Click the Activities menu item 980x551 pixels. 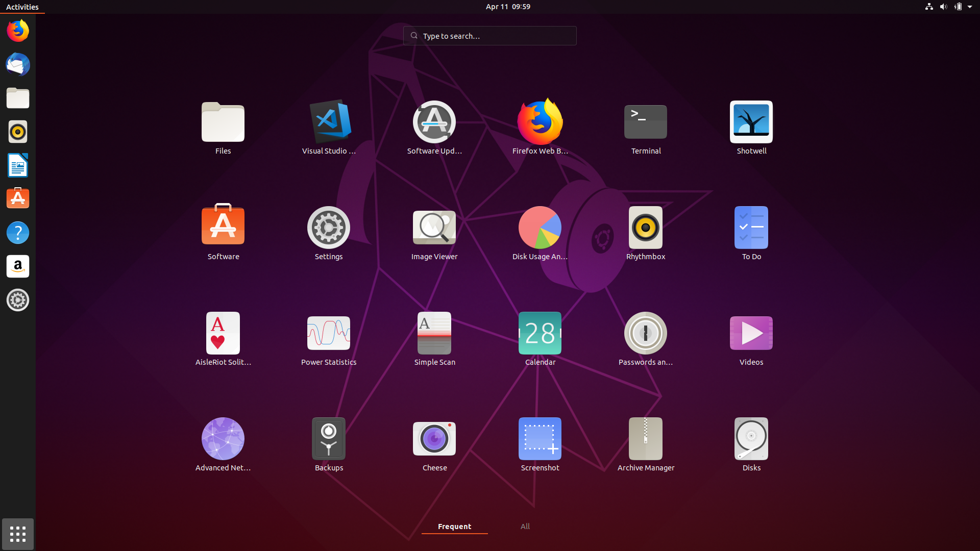tap(22, 6)
